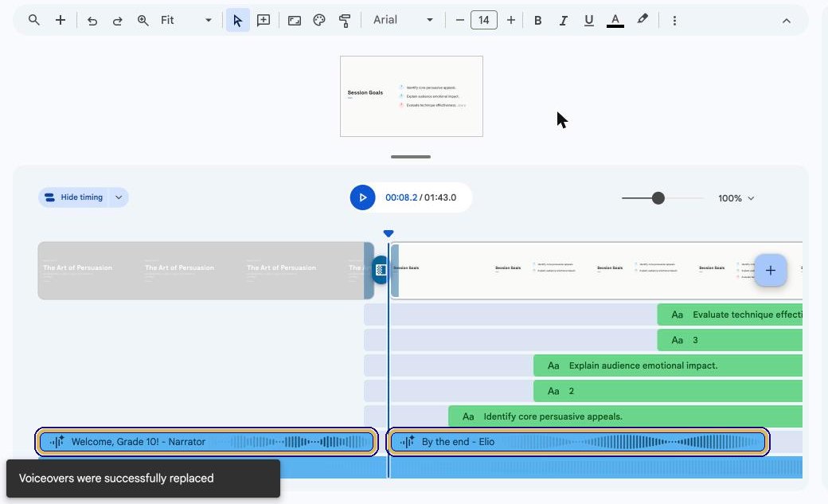Open the Arial font dropdown
828x504 pixels.
[x=403, y=20]
